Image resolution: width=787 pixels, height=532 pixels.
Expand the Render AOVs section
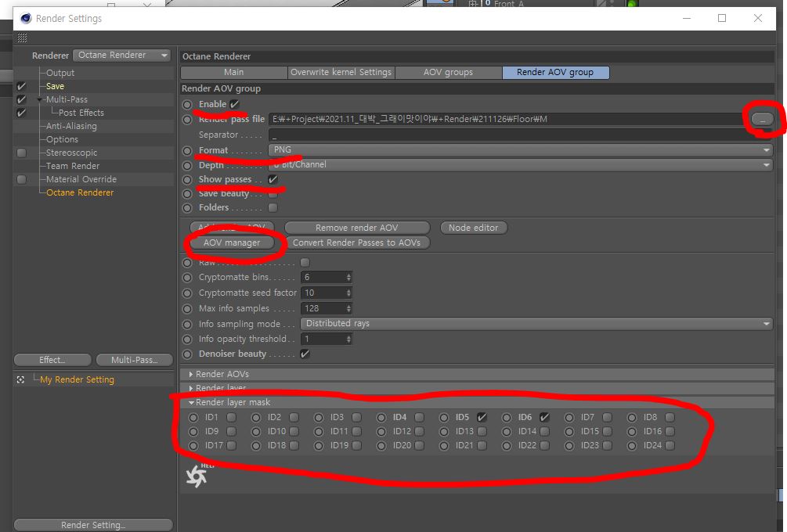click(191, 374)
